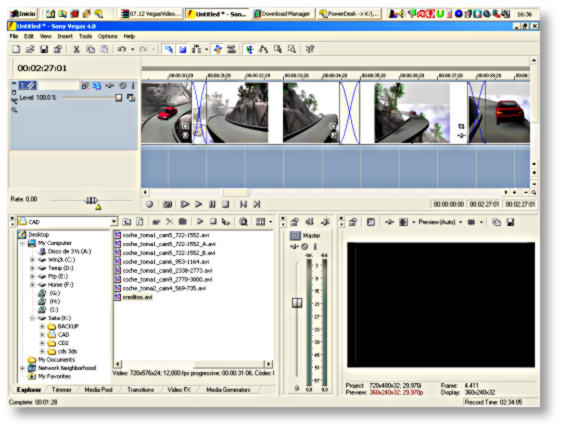Switch to Media Generators tab
This screenshot has width=563, height=430.
[228, 389]
